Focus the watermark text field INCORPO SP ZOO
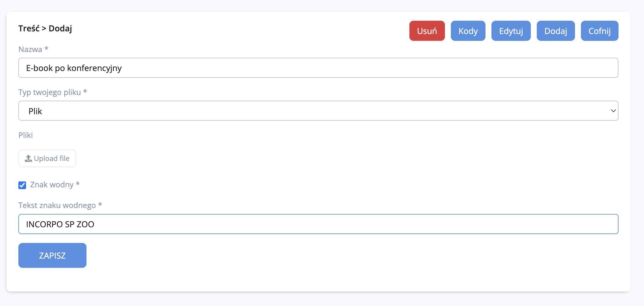 coord(318,224)
